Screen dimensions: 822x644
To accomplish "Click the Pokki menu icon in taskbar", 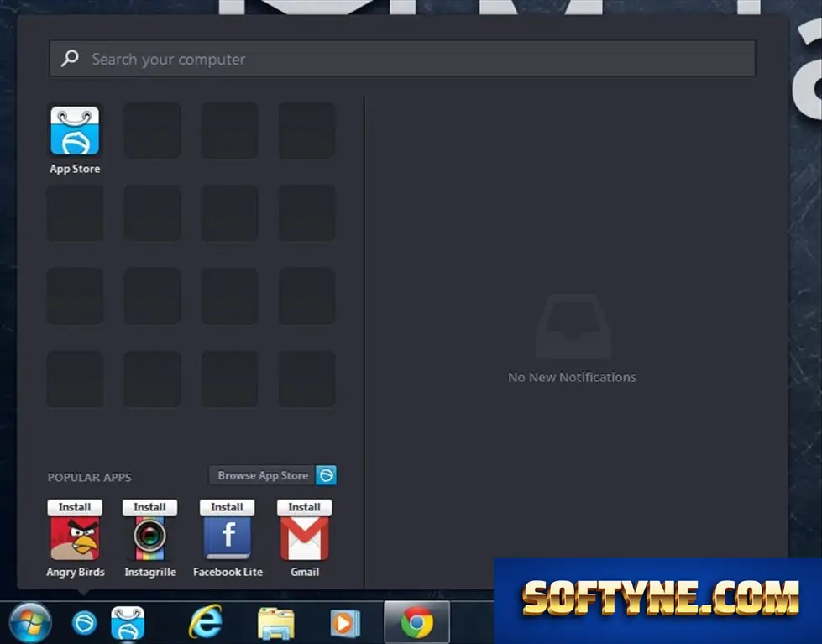I will 84,623.
